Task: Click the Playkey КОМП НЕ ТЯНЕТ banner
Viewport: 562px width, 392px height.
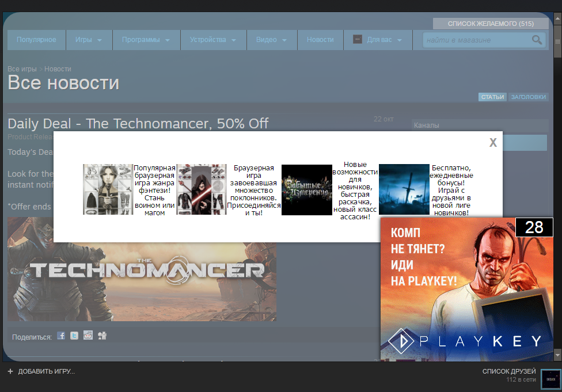Action: click(x=466, y=290)
